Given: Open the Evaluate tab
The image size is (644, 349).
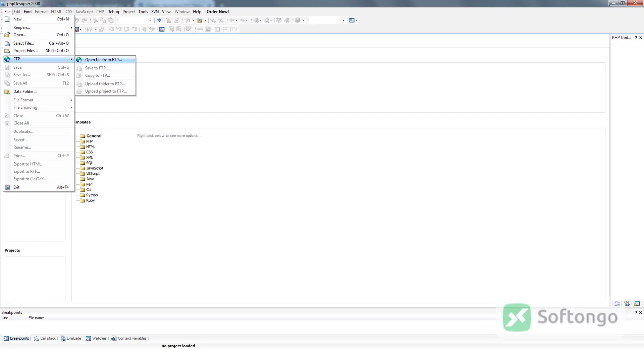Looking at the screenshot, I should pos(71,339).
